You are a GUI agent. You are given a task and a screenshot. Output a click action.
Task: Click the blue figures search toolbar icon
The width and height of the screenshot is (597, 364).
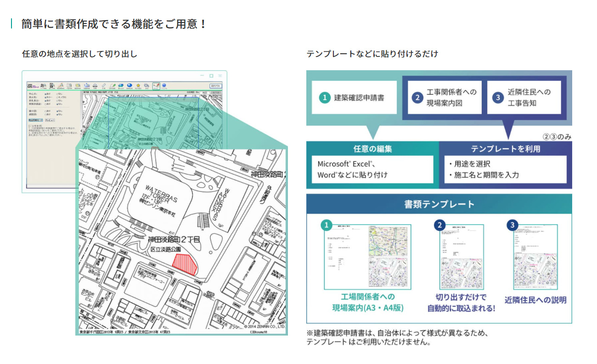tap(87, 85)
